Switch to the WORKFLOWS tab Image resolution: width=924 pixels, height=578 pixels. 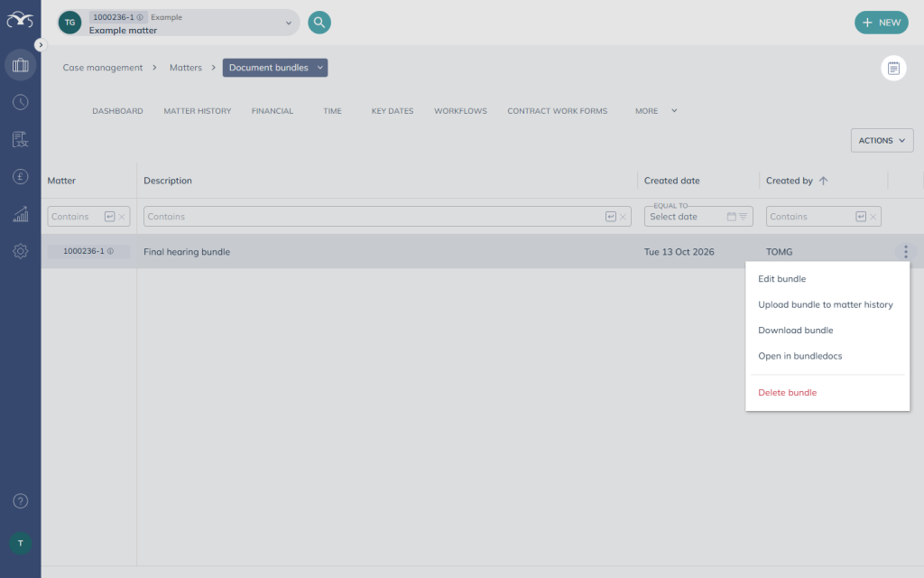click(460, 111)
